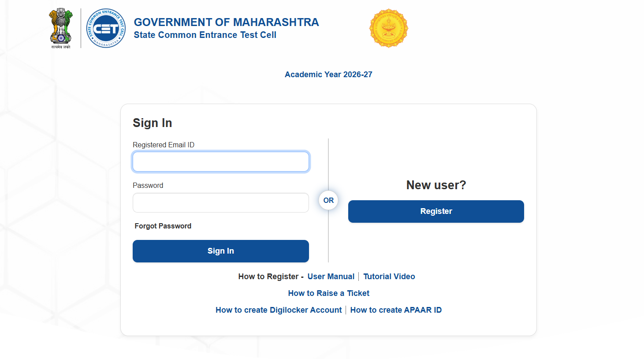Open How to Raise a Ticket

pyautogui.click(x=329, y=293)
